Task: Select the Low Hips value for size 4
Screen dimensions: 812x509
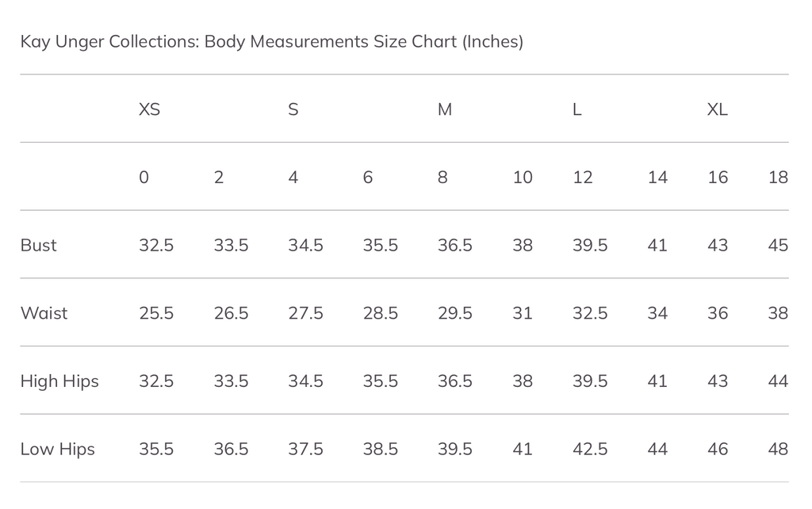Action: 305,450
